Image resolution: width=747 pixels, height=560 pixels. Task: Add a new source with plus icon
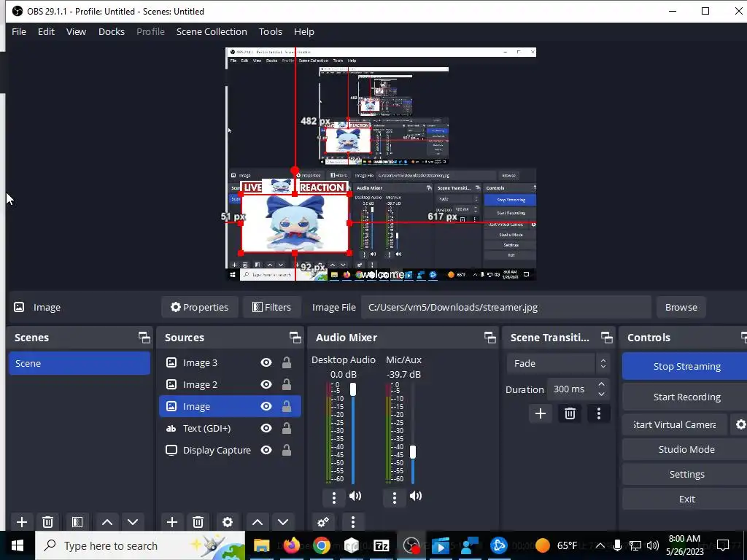[172, 522]
